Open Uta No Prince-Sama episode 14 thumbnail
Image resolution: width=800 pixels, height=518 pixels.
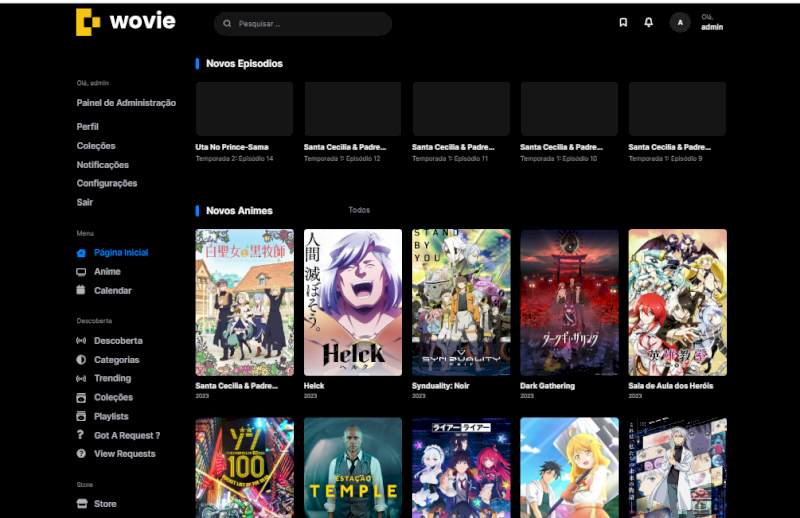click(244, 110)
